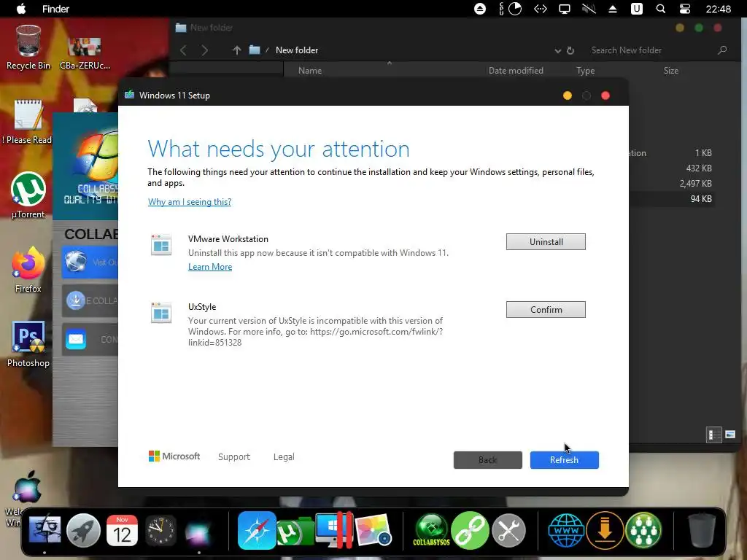Open Siri in the dock
The image size is (747, 560).
pos(198,532)
